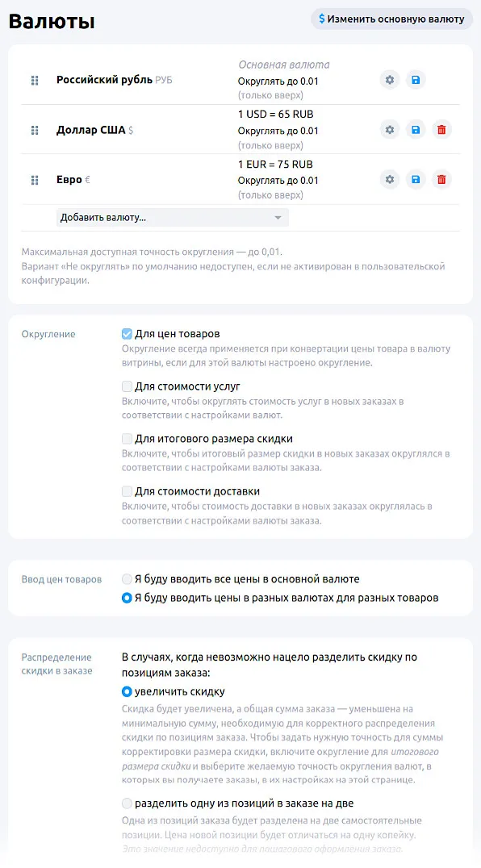Screen dimensions: 481x868
Task: Select Я буду вводить все цены в основной валюте
Action: click(x=126, y=578)
